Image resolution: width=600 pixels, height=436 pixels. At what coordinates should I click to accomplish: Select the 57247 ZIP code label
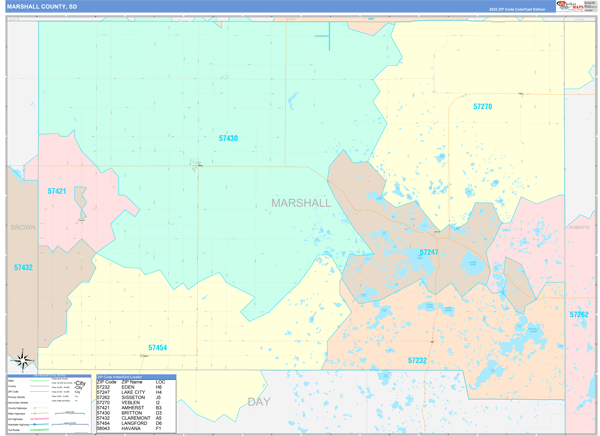[428, 253]
